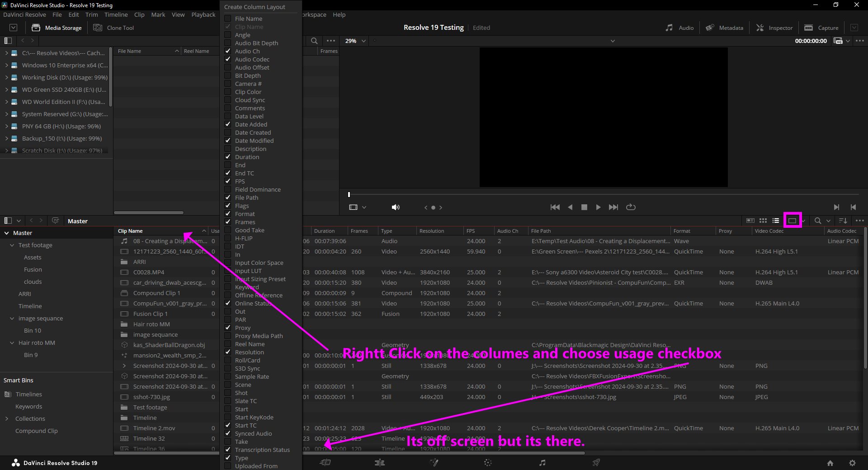This screenshot has width=868, height=470.
Task: Open the Capture panel
Action: click(x=821, y=28)
